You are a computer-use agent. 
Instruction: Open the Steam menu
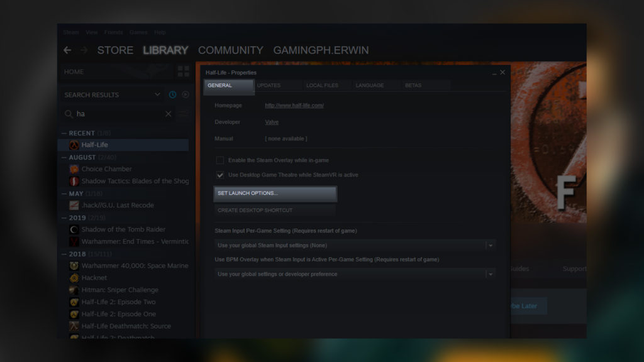71,32
